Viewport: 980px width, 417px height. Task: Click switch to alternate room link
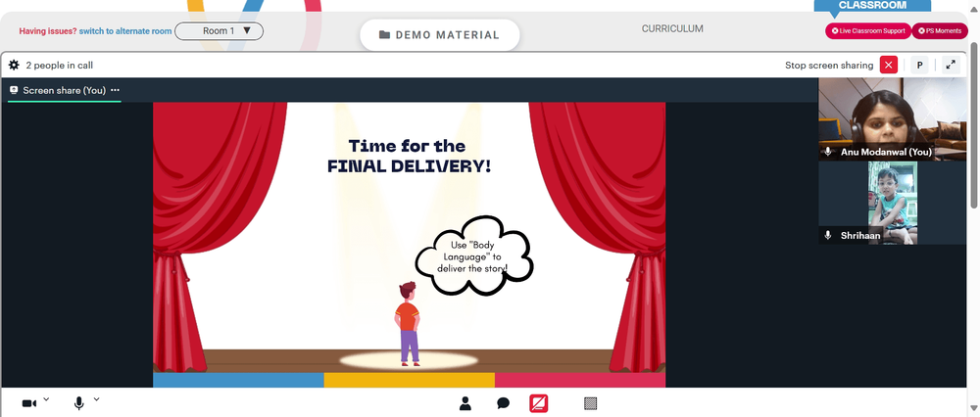pos(125,31)
